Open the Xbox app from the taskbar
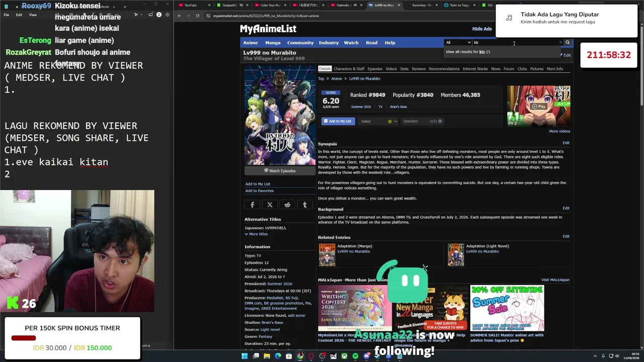 tap(344, 356)
